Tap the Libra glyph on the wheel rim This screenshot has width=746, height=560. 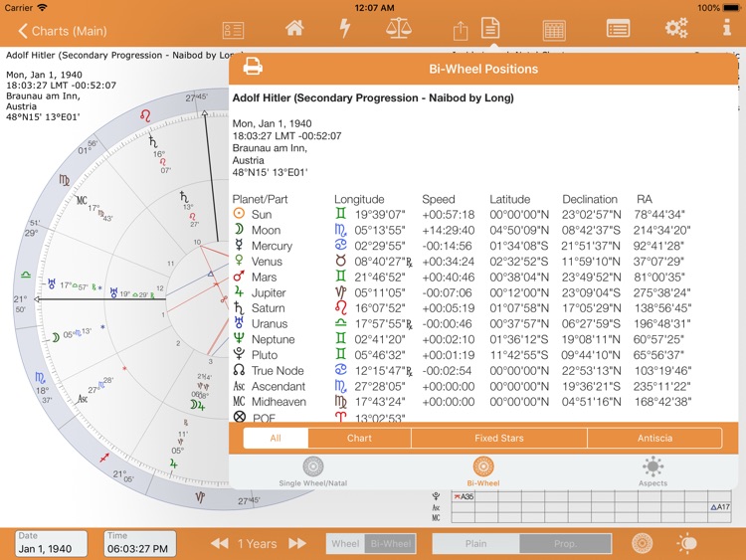coord(26,275)
